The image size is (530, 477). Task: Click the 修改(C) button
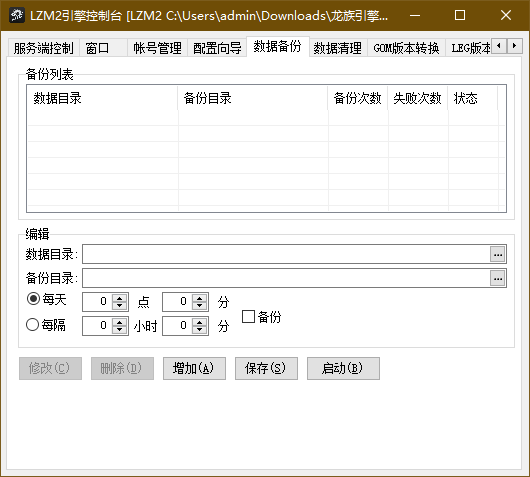(x=50, y=368)
